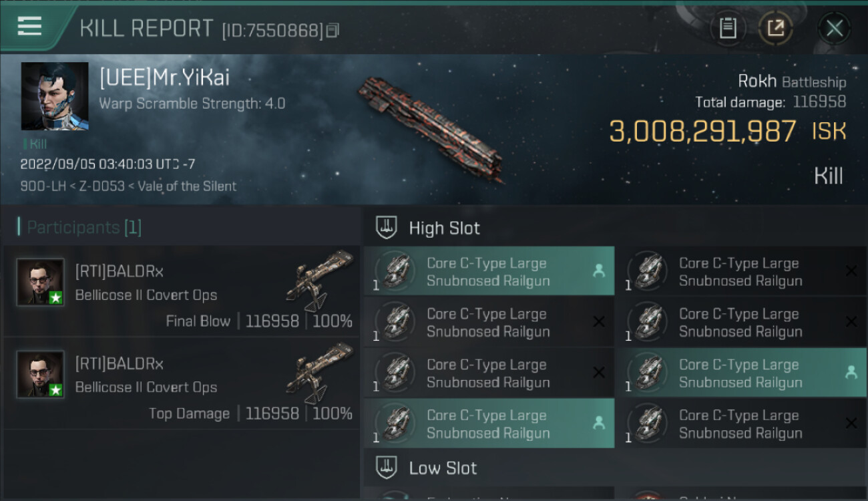868x501 pixels.
Task: Tap the Low Slot section icon
Action: [x=387, y=468]
